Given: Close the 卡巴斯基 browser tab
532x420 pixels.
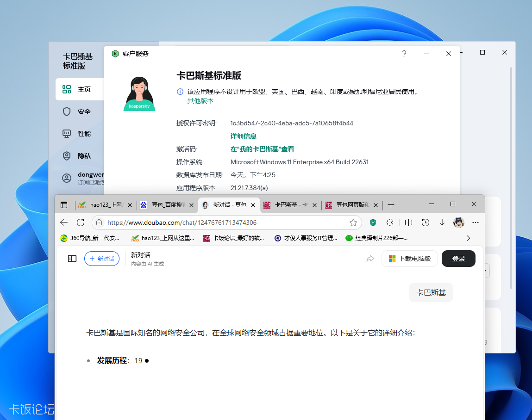Looking at the screenshot, I should pos(314,205).
